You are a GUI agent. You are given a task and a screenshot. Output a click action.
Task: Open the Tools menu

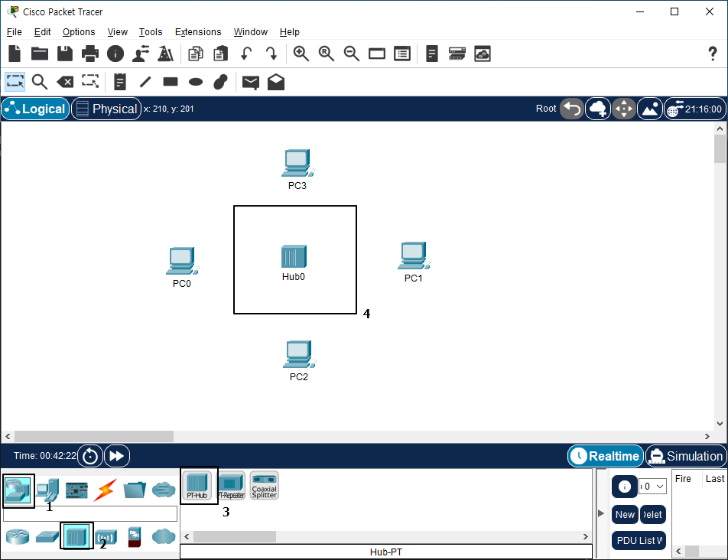151,32
